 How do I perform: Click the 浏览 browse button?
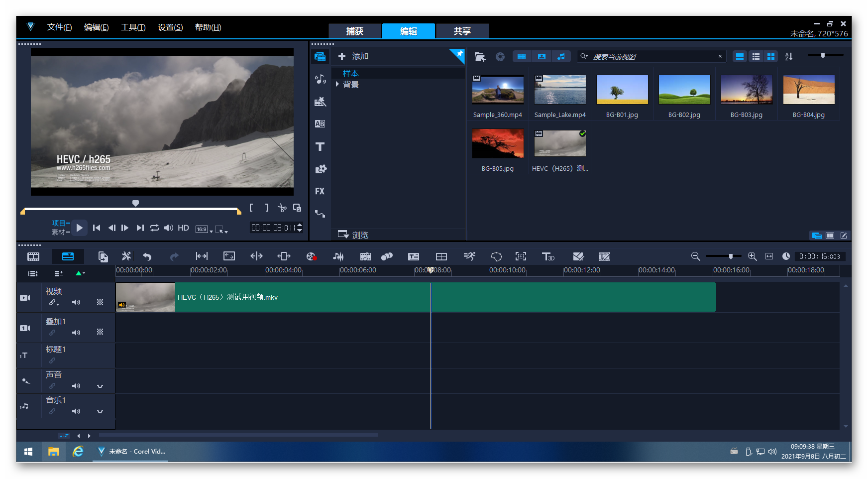point(353,235)
